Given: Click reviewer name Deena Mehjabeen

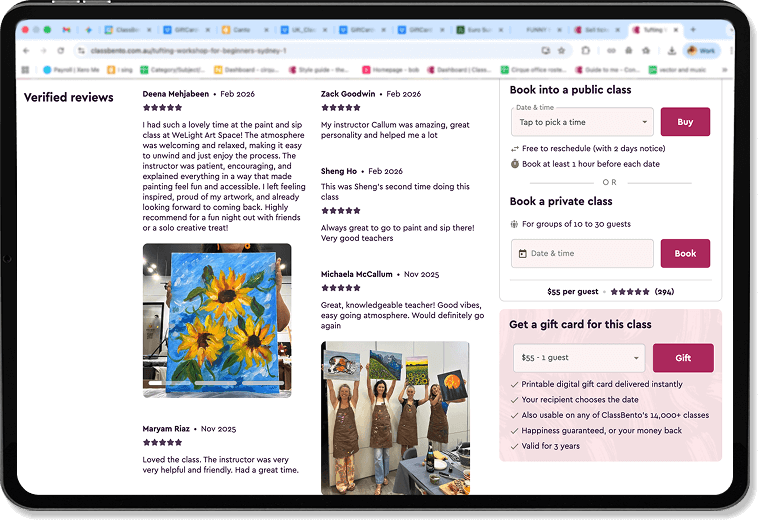Looking at the screenshot, I should coord(176,94).
